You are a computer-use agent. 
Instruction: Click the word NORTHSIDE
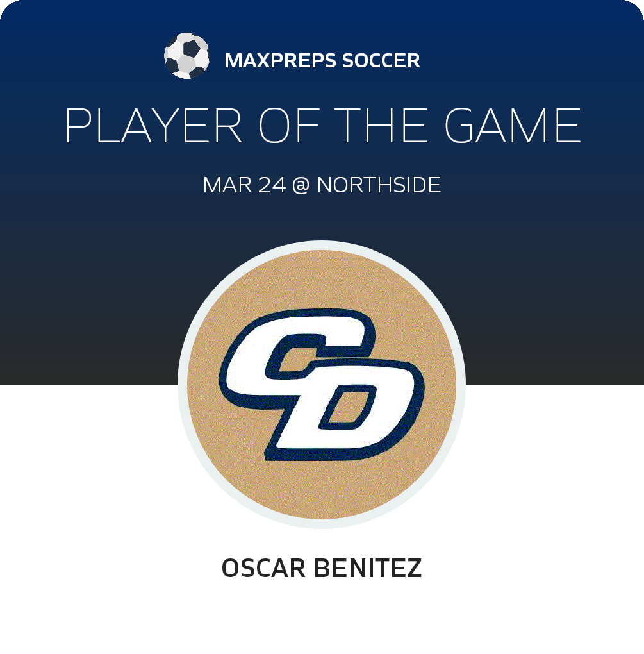(379, 185)
